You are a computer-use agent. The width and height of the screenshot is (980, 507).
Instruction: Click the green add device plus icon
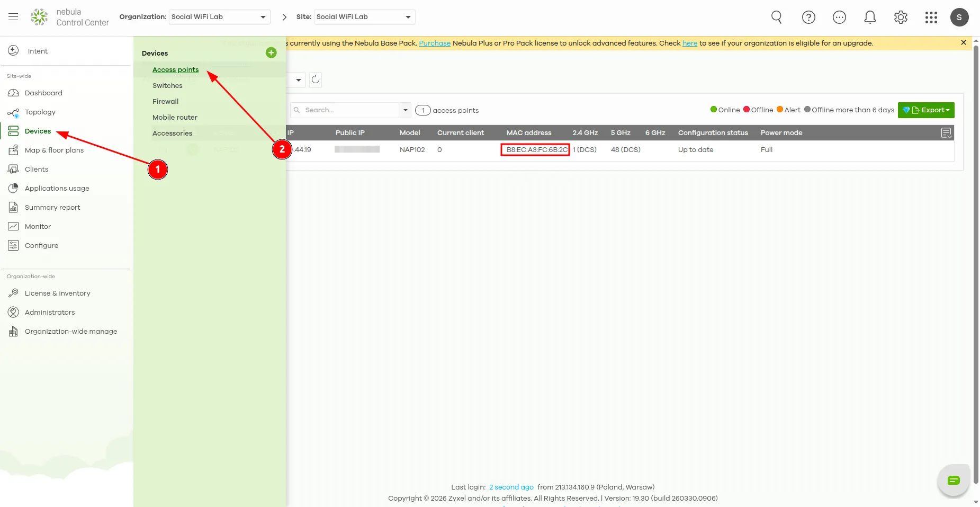(271, 52)
